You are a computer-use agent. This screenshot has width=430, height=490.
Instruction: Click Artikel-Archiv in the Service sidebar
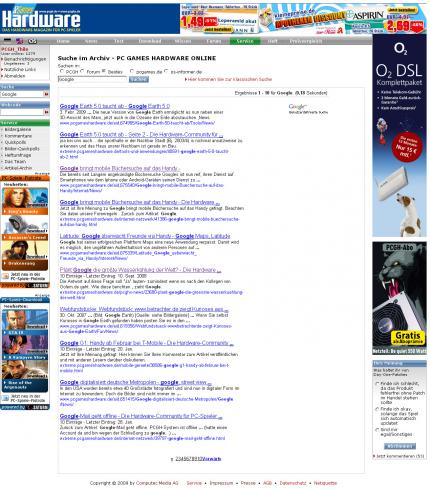[18, 168]
